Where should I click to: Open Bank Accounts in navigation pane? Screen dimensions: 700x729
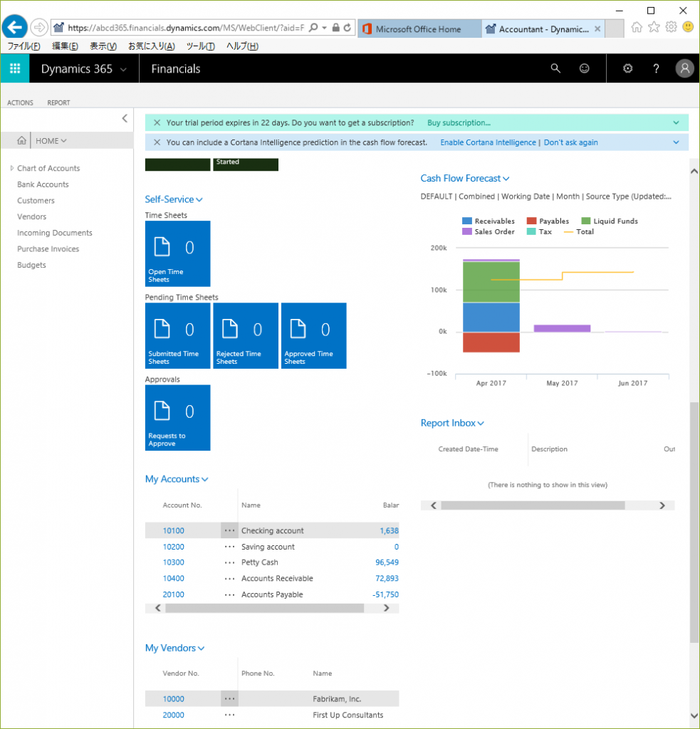tap(43, 184)
